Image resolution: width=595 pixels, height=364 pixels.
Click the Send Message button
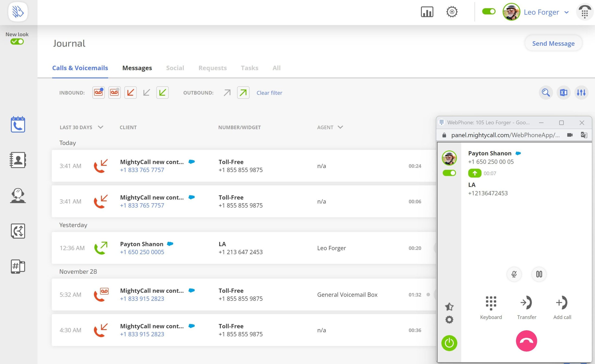[x=553, y=43]
